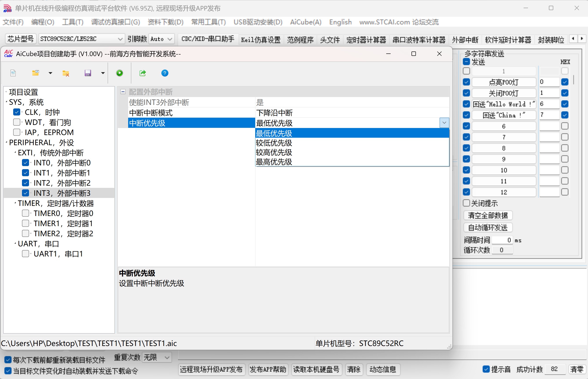This screenshot has width=588, height=379.
Task: Click the green run/generate icon
Action: point(120,73)
